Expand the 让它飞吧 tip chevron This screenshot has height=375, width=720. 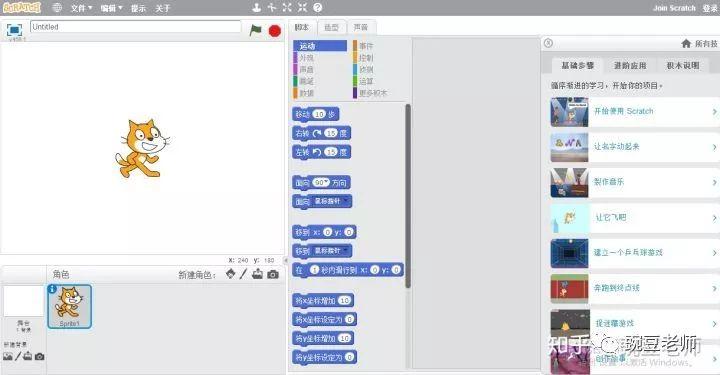click(x=714, y=218)
